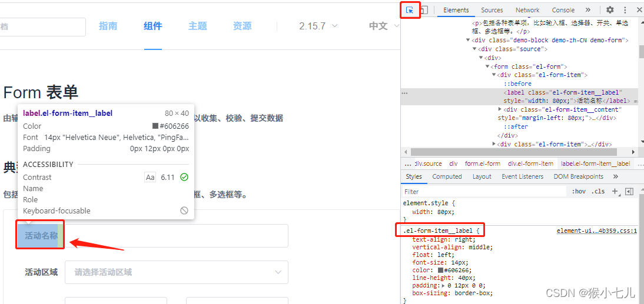Open the Computed sub-tab
The height and width of the screenshot is (304, 644).
click(447, 176)
